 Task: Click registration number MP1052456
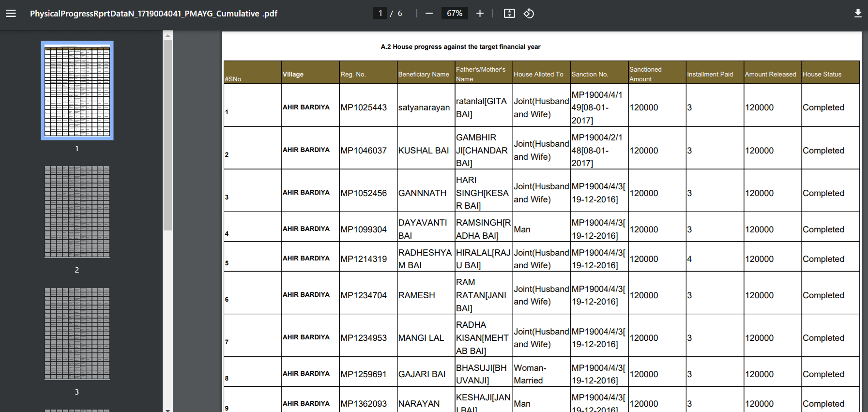364,193
